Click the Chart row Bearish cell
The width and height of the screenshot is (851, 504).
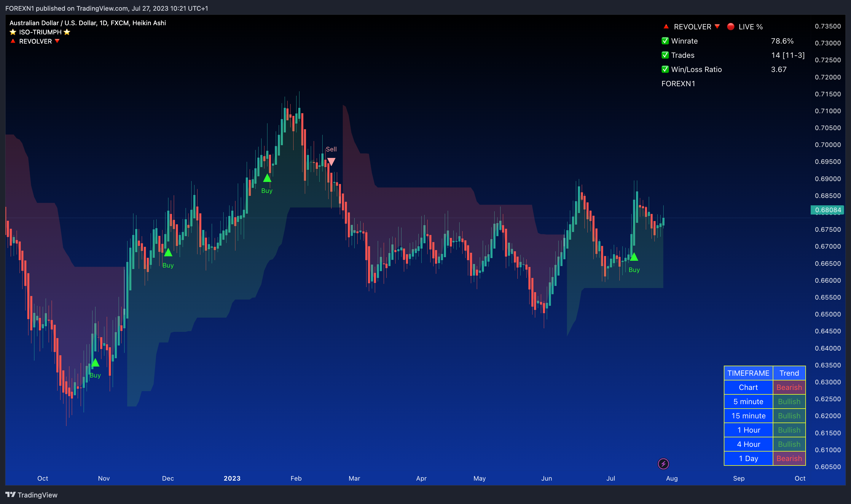tap(789, 387)
